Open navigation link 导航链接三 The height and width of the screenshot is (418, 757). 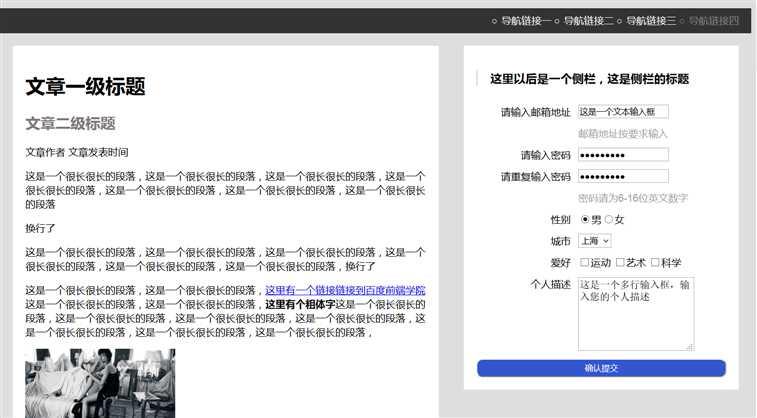pos(651,21)
